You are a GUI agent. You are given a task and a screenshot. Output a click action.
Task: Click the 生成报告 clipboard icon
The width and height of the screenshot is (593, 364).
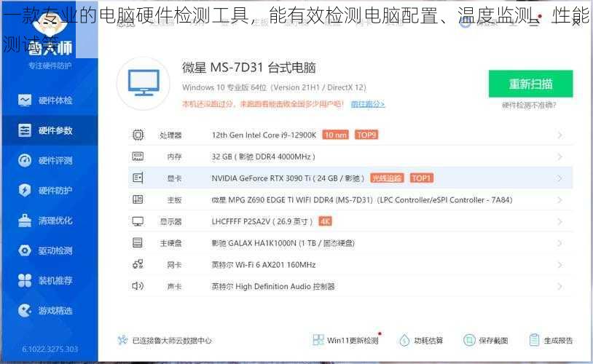click(x=535, y=340)
